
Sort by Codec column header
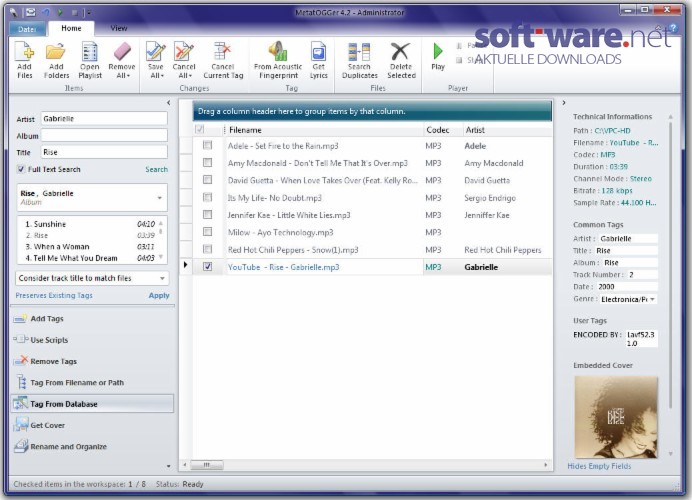[x=443, y=130]
